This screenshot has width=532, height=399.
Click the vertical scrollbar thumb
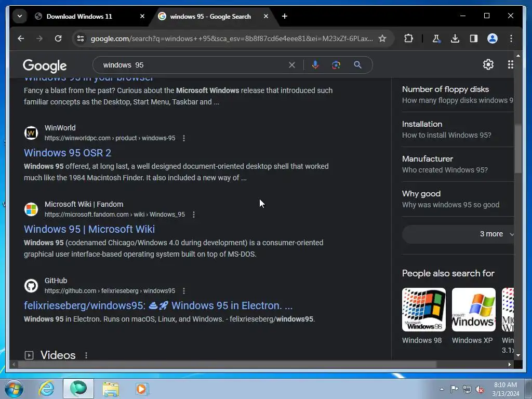click(x=518, y=149)
